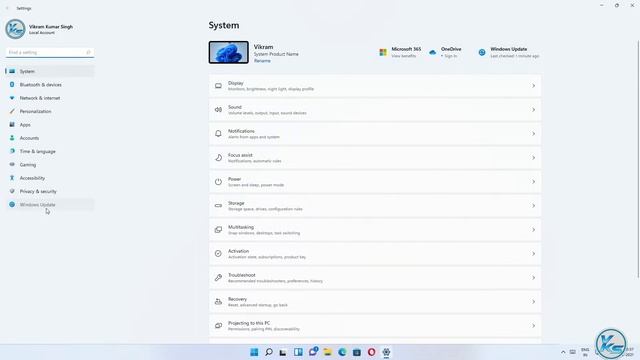
Task: Click the Focus assist moon icon
Action: pos(218,158)
